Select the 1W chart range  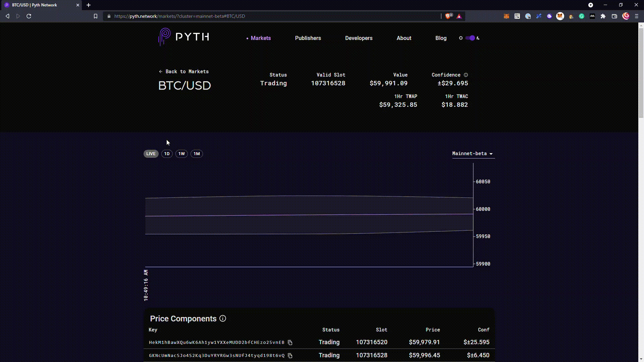[x=181, y=154]
